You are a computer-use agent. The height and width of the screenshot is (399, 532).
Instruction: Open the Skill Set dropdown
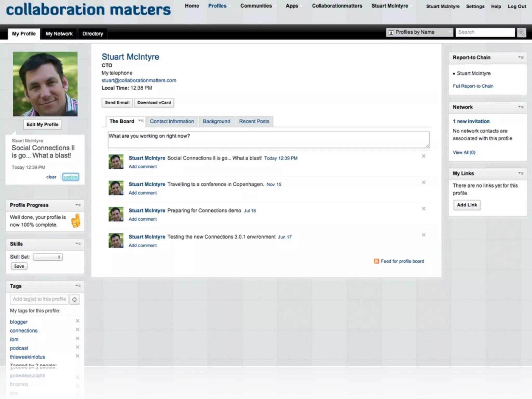[48, 257]
